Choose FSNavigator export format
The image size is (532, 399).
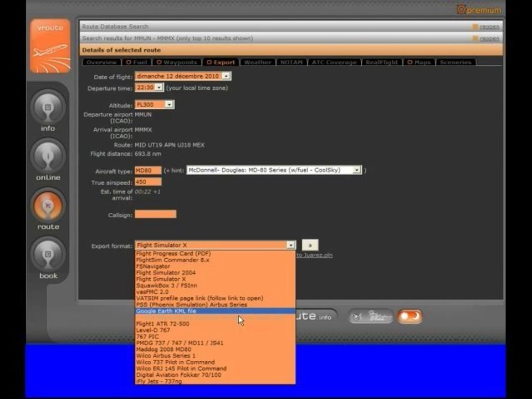click(215, 267)
